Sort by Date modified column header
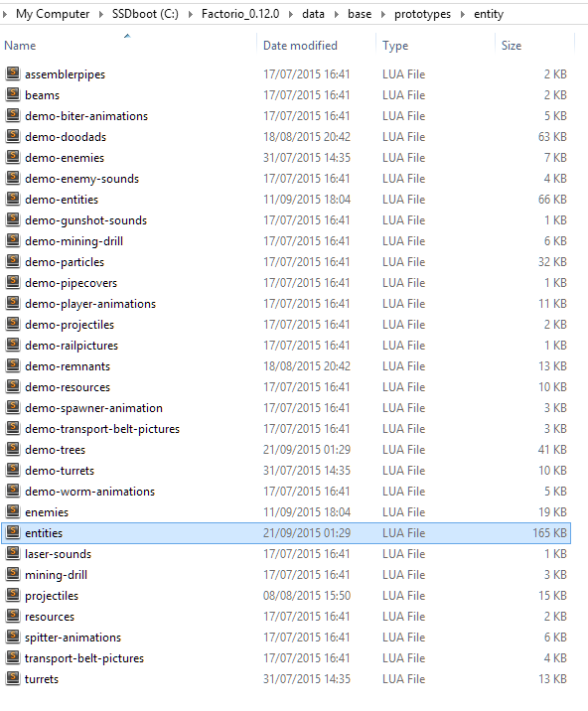The image size is (588, 711). [300, 46]
